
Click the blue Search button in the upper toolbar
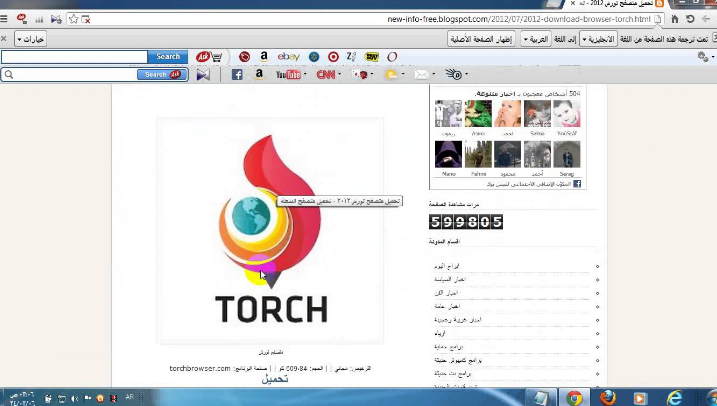168,57
